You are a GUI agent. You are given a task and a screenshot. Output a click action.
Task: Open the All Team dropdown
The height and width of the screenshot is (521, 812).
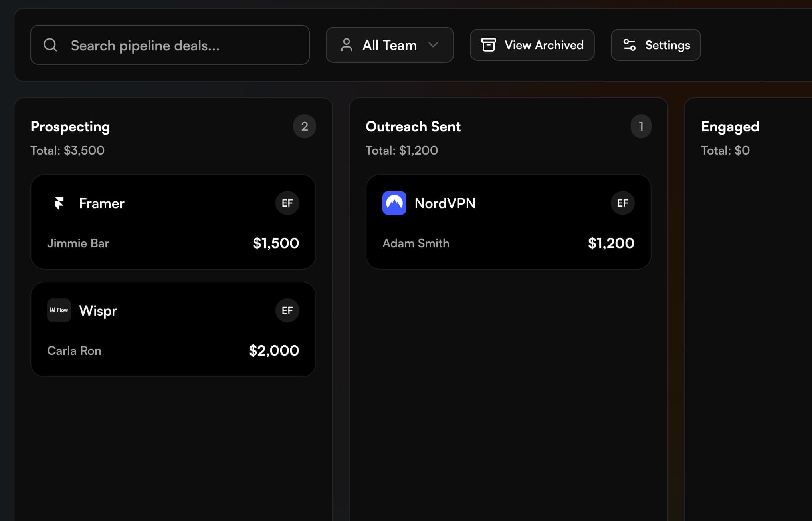pyautogui.click(x=389, y=45)
